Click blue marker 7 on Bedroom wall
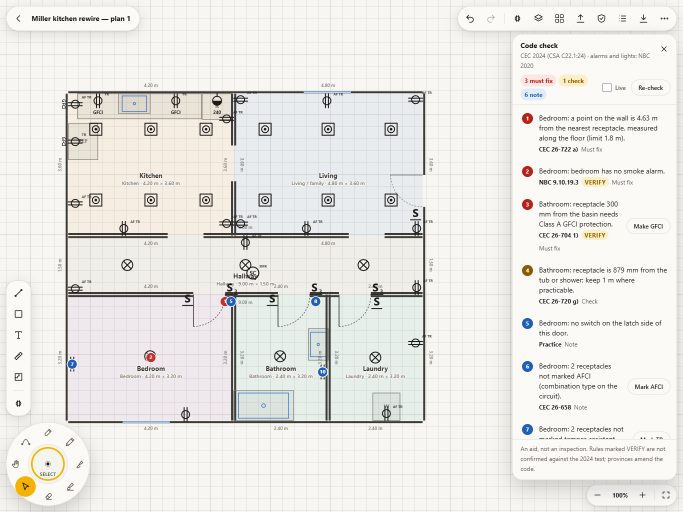683x512 pixels. [72, 364]
